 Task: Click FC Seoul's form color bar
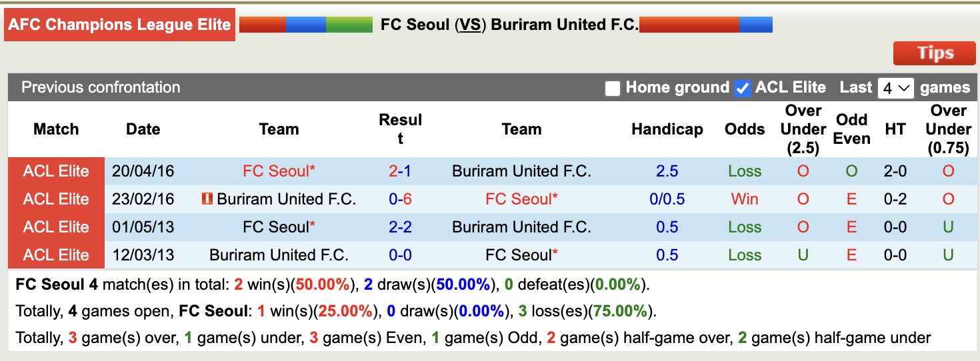coord(305,25)
